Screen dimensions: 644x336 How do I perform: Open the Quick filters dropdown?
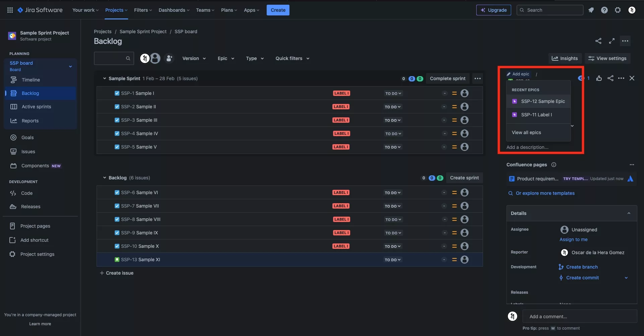(292, 58)
